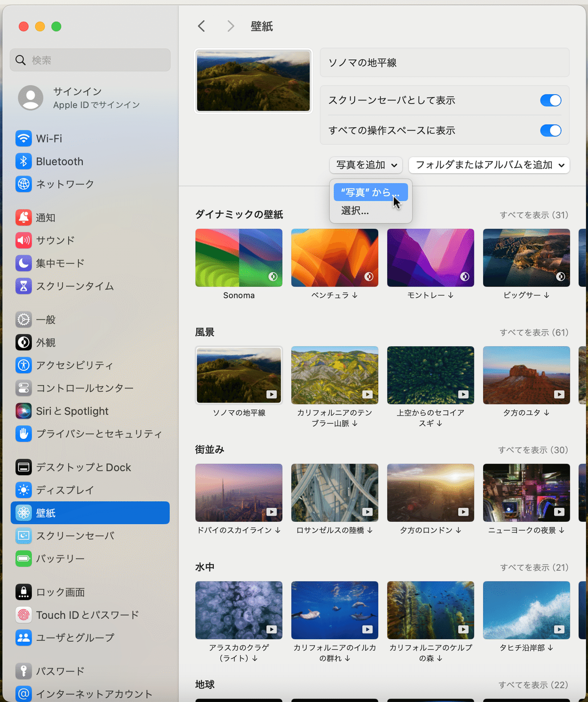Go forward with the right chevron

[x=230, y=26]
